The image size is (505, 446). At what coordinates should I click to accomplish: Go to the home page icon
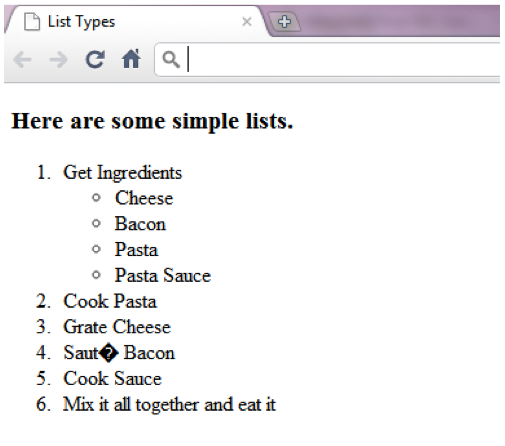coord(131,59)
